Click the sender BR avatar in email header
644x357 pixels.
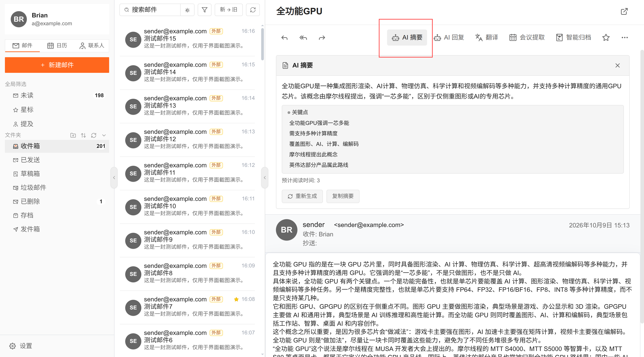pos(286,230)
